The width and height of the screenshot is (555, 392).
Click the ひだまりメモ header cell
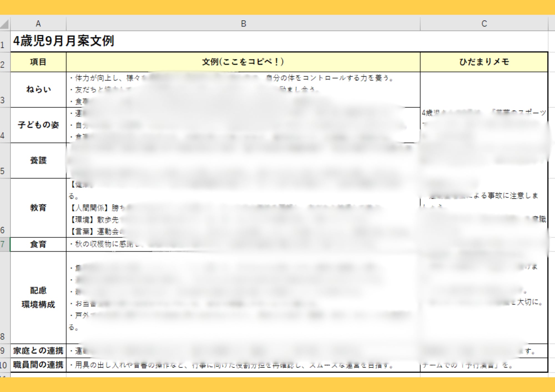click(484, 62)
